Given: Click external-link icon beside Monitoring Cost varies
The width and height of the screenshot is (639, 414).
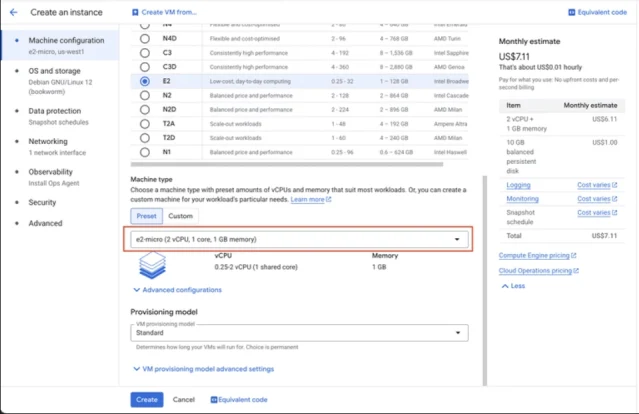Looking at the screenshot, I should click(615, 199).
